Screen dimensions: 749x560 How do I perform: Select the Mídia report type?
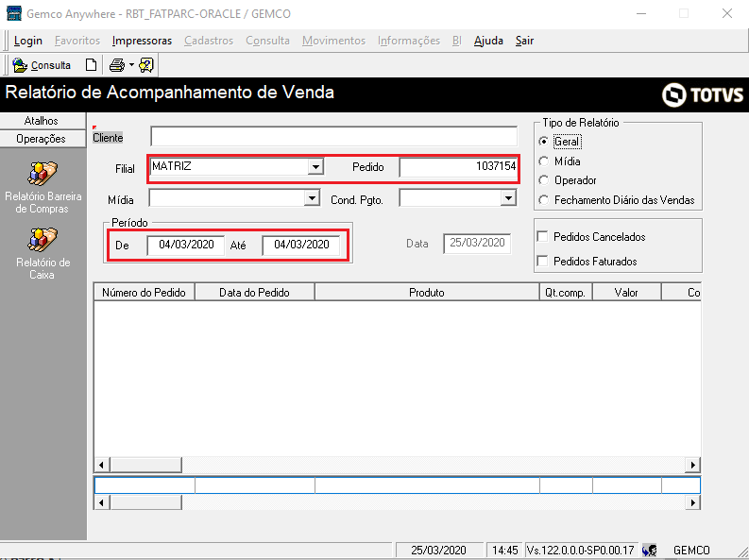point(544,161)
